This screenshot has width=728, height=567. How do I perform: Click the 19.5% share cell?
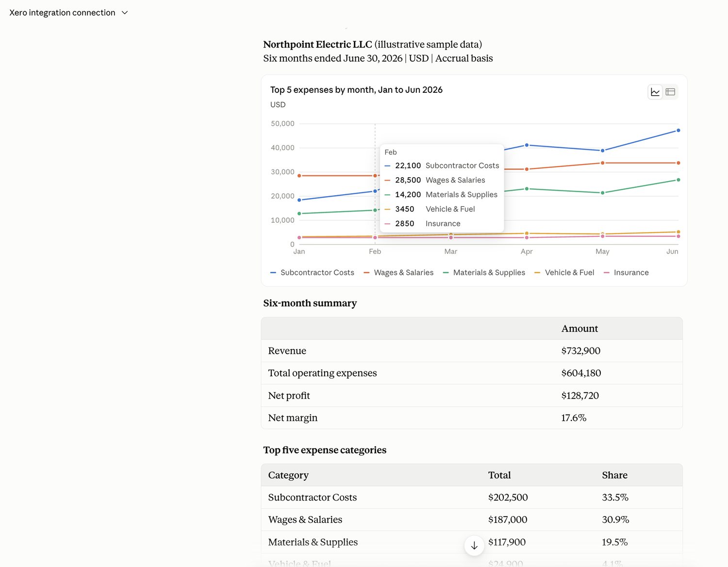tap(614, 542)
